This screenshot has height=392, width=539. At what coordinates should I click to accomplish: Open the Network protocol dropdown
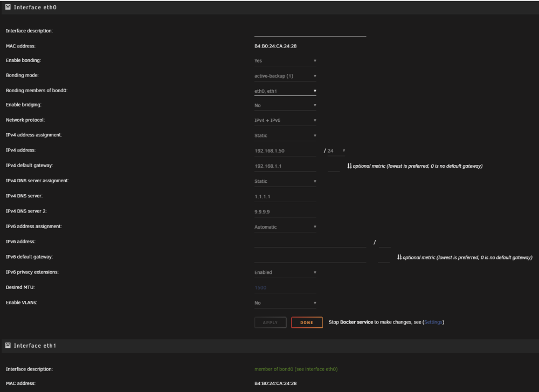(x=285, y=121)
